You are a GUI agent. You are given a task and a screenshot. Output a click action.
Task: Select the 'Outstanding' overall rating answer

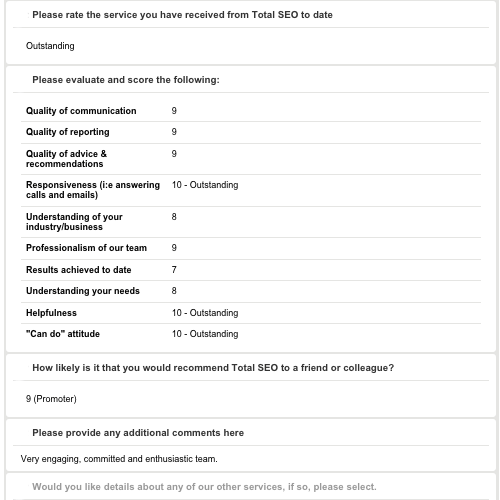[50, 46]
